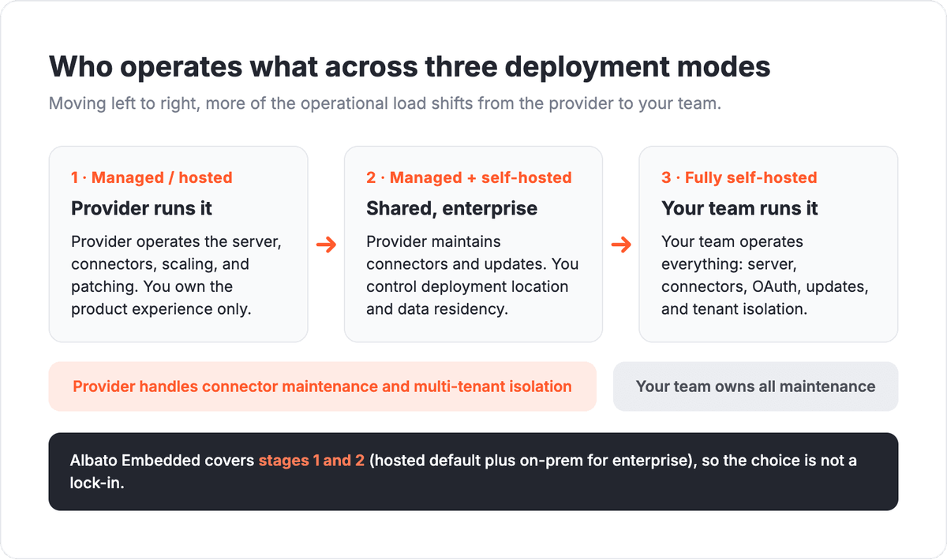Click the 'Your team owns all maintenance' banner

pos(755,386)
